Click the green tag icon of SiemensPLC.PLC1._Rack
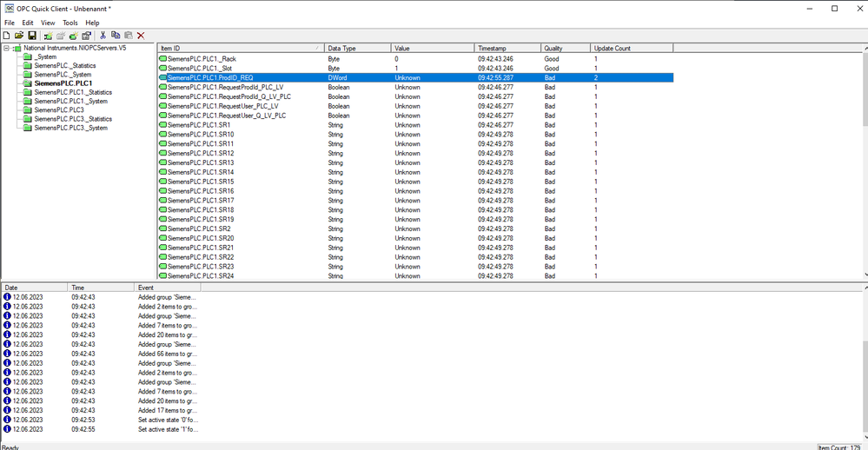The width and height of the screenshot is (868, 450). (163, 59)
